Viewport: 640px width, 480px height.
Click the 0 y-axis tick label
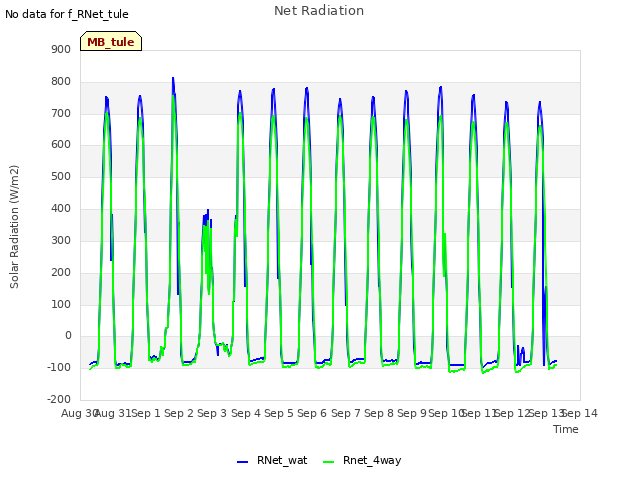pos(68,336)
